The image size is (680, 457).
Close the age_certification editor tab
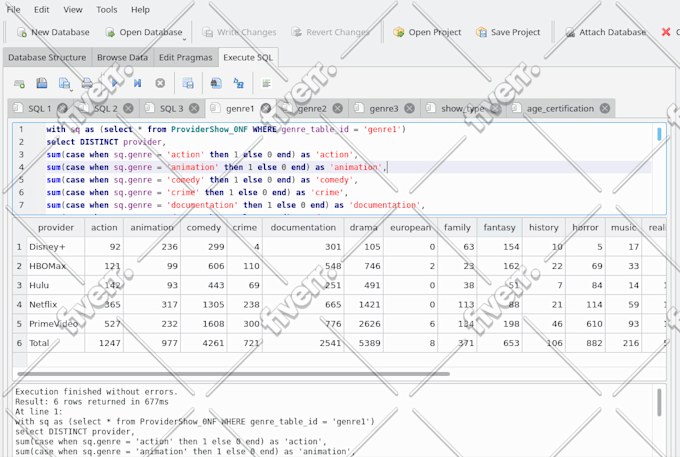605,108
